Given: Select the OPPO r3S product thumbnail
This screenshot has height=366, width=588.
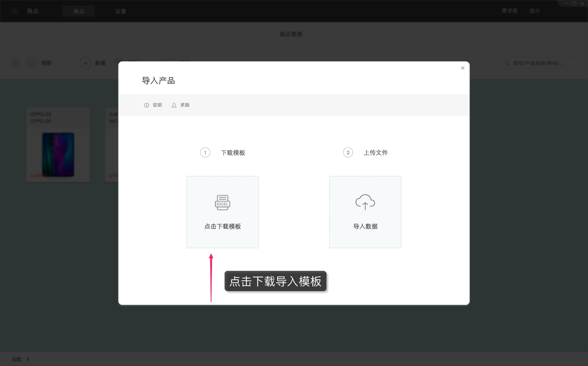Looking at the screenshot, I should (x=58, y=154).
